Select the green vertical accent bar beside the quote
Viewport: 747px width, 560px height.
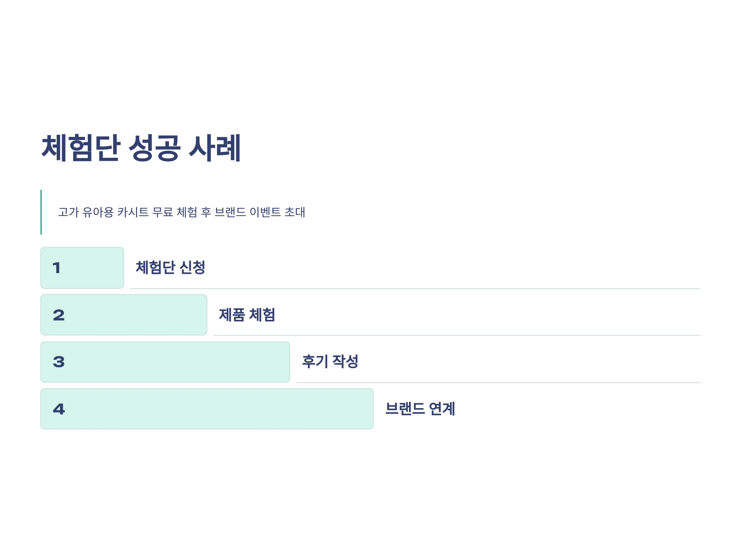click(x=41, y=212)
